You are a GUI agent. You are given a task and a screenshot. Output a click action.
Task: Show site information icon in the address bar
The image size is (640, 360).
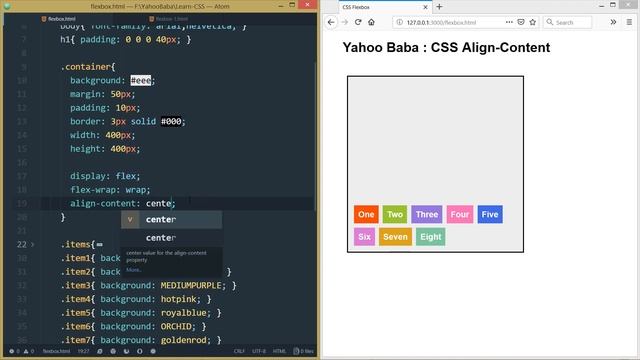pyautogui.click(x=400, y=22)
